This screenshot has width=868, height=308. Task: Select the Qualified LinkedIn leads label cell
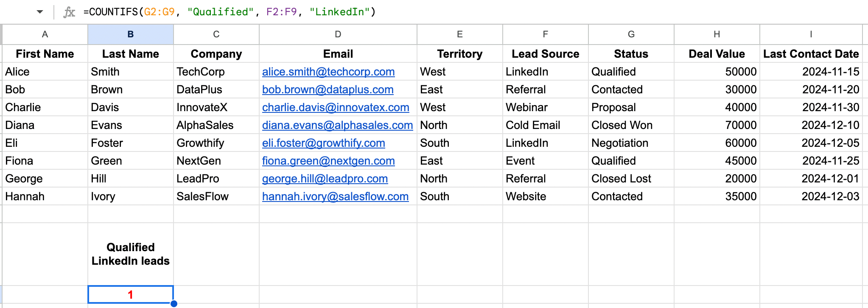[130, 254]
